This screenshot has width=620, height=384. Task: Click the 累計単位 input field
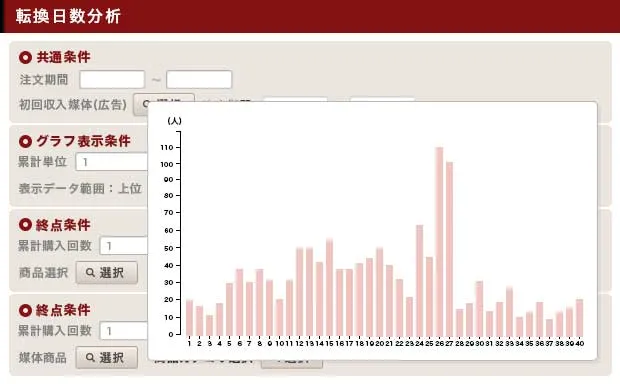coord(112,162)
